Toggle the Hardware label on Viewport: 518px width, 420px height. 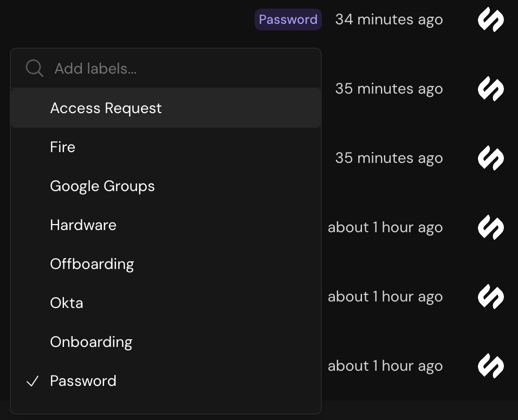83,225
